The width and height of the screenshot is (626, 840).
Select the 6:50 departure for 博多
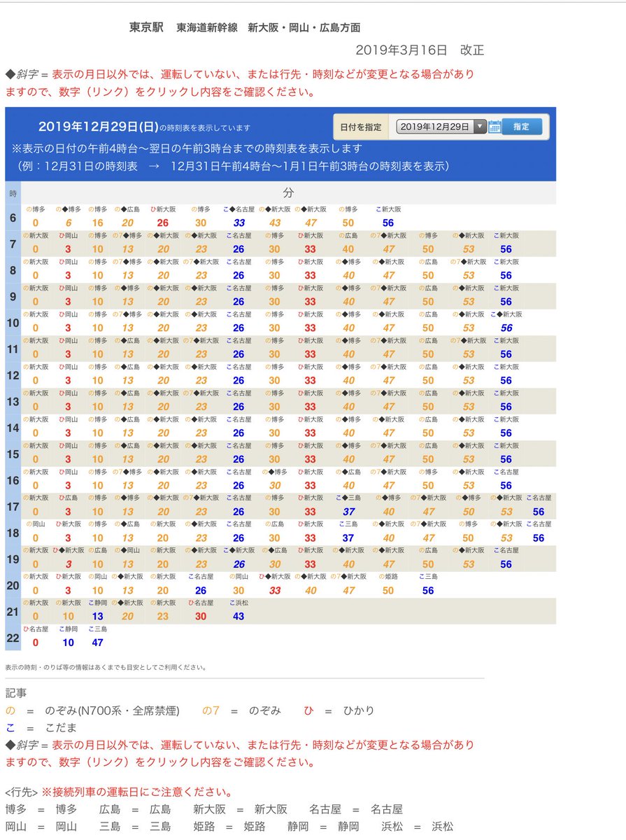349,223
